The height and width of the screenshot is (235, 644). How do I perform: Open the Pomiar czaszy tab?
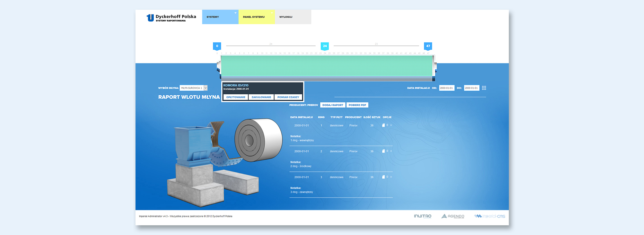coord(288,97)
